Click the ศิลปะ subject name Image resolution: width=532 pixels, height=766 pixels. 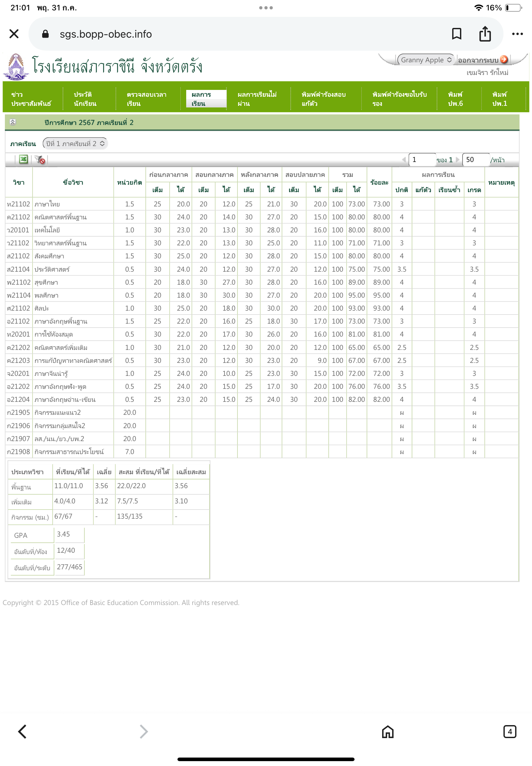[42, 308]
